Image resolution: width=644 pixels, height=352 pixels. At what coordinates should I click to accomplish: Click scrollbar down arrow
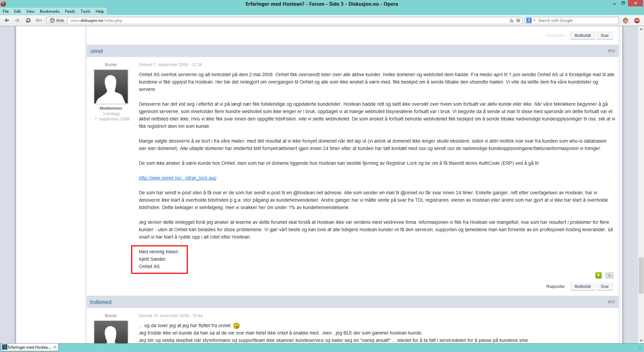tap(641, 340)
